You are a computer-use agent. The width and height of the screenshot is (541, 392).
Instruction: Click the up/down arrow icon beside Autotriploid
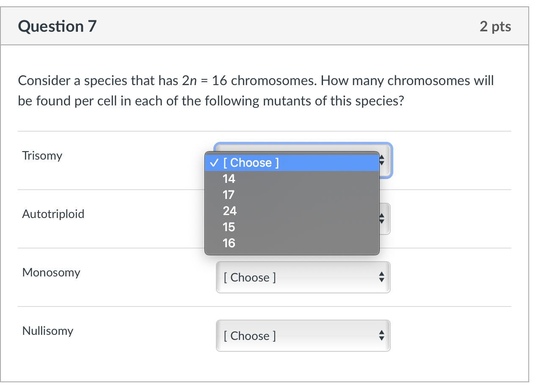point(381,219)
